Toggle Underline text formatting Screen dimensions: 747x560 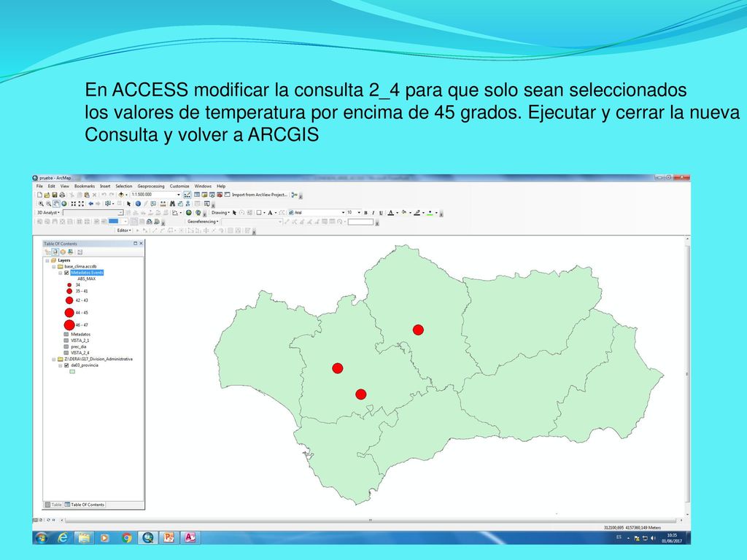click(381, 213)
